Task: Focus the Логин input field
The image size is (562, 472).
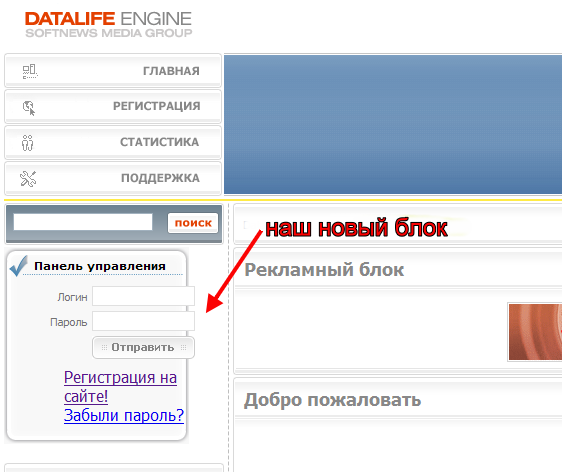Action: [x=143, y=296]
